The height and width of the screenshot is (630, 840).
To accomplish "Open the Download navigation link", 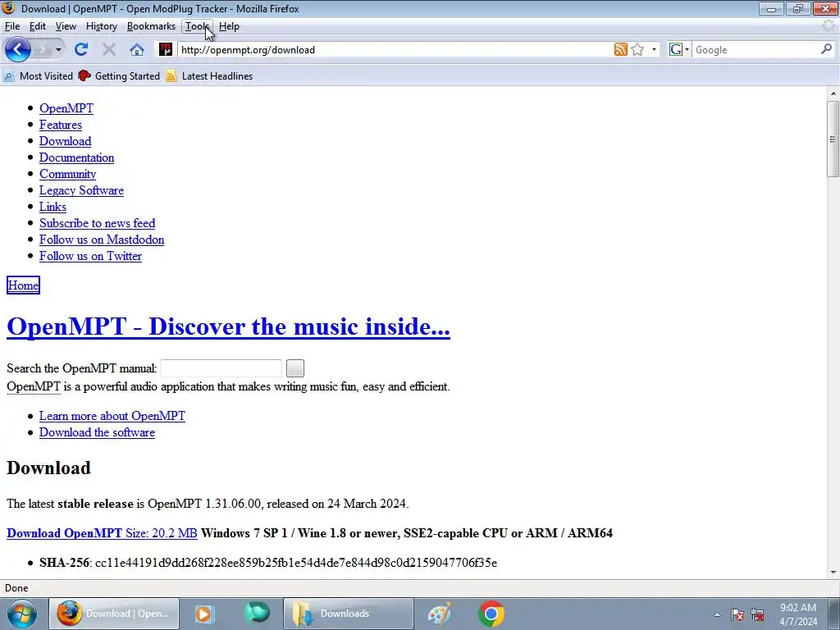I will 66,141.
